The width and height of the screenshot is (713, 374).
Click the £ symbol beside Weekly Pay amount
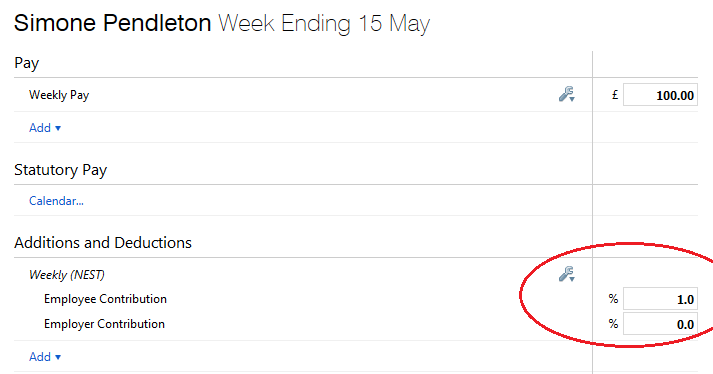coord(615,95)
